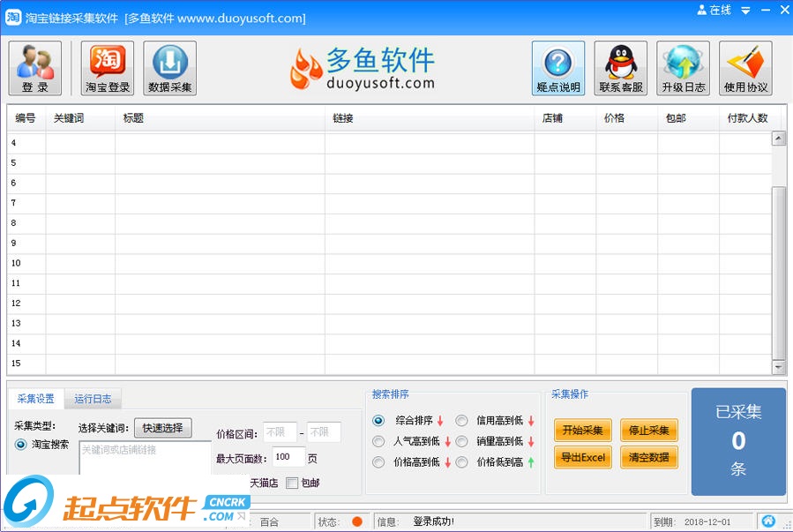Click the 停止采集 stop button
The image size is (793, 532).
649,431
